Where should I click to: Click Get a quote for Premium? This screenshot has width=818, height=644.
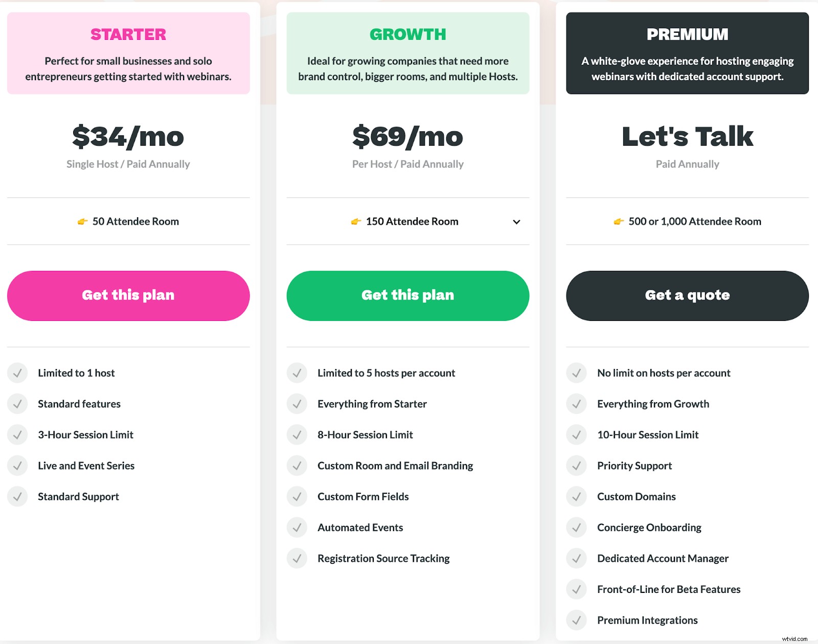(687, 295)
